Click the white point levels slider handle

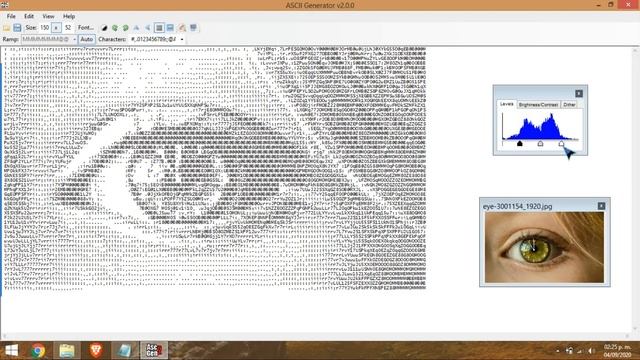(x=561, y=143)
